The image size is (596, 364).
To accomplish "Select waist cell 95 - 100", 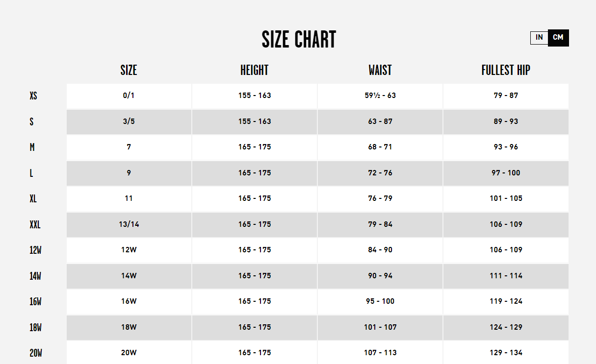I will point(380,302).
